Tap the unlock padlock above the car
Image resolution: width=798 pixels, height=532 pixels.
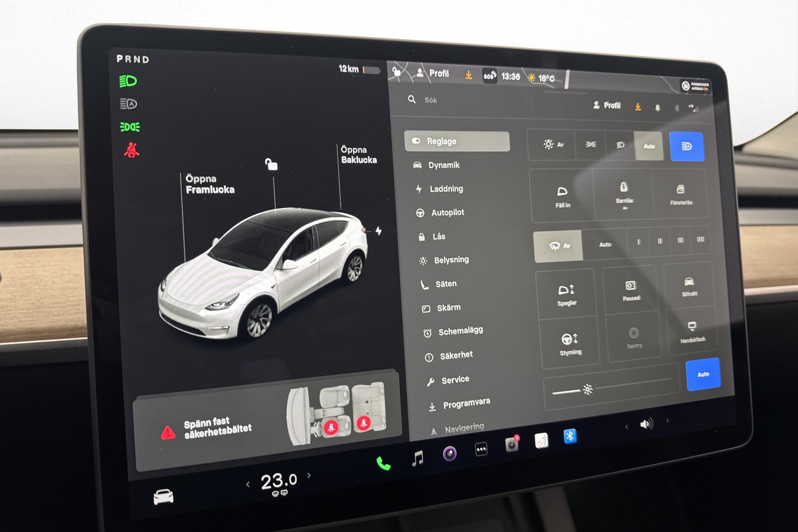click(271, 164)
